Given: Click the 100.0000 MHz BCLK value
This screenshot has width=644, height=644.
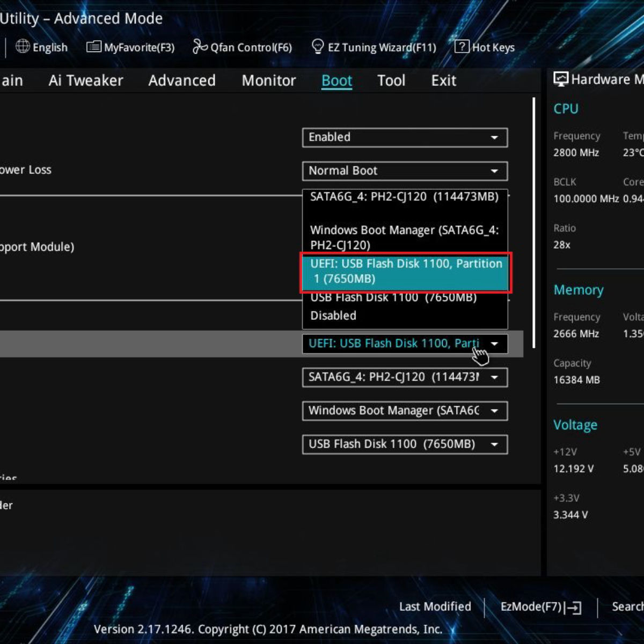Looking at the screenshot, I should (x=586, y=199).
